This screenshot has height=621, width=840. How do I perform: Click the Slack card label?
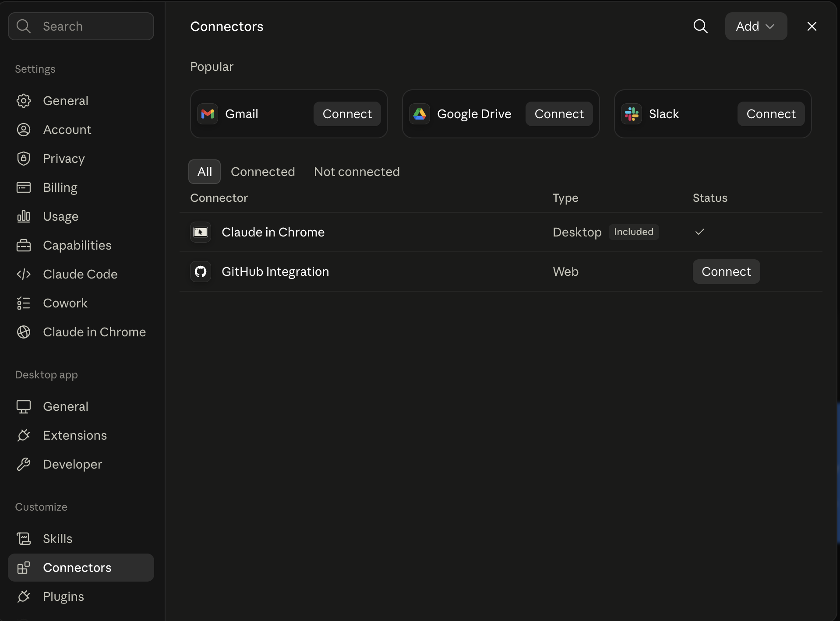[x=664, y=114]
